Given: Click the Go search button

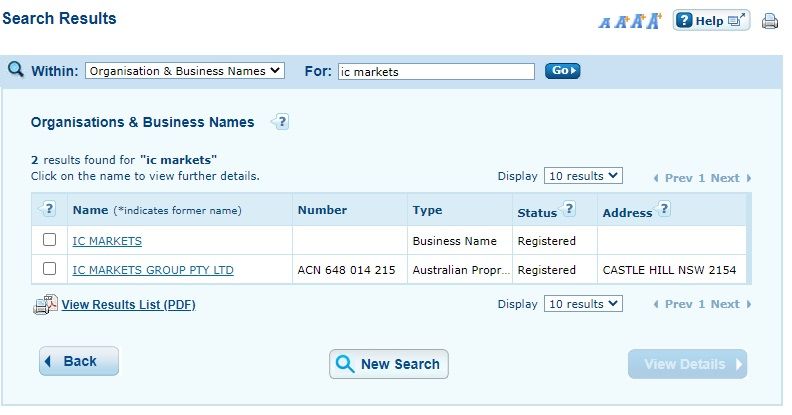Looking at the screenshot, I should pyautogui.click(x=562, y=71).
